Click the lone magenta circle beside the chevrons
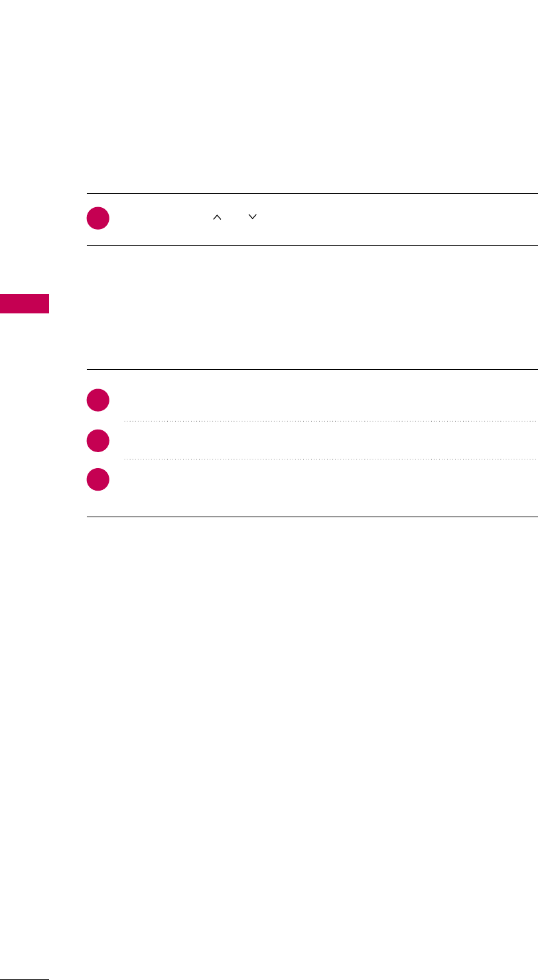 98,219
